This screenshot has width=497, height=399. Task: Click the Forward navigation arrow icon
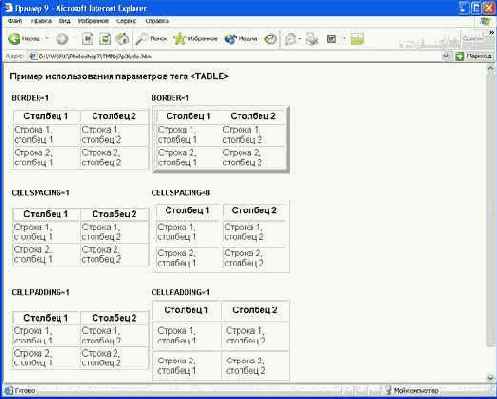click(x=62, y=39)
